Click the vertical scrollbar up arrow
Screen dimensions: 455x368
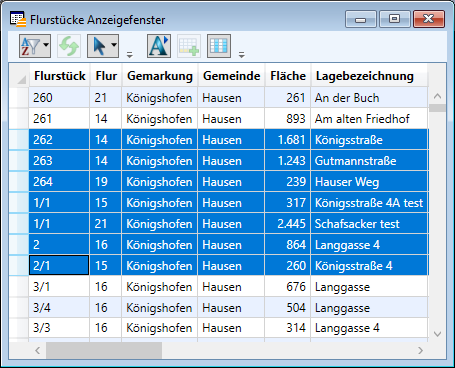(x=437, y=96)
